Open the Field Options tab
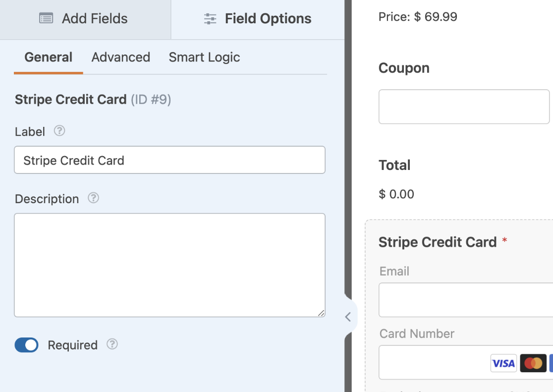Image resolution: width=553 pixels, height=392 pixels. coord(258,19)
